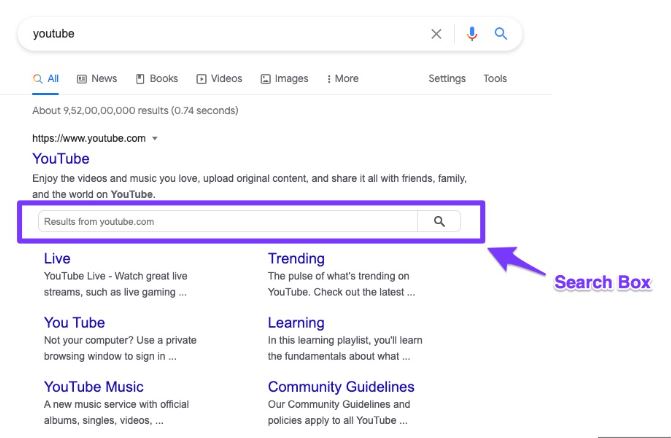Click the text "A new music service with official"
This screenshot has width=671, height=438.
(116, 404)
